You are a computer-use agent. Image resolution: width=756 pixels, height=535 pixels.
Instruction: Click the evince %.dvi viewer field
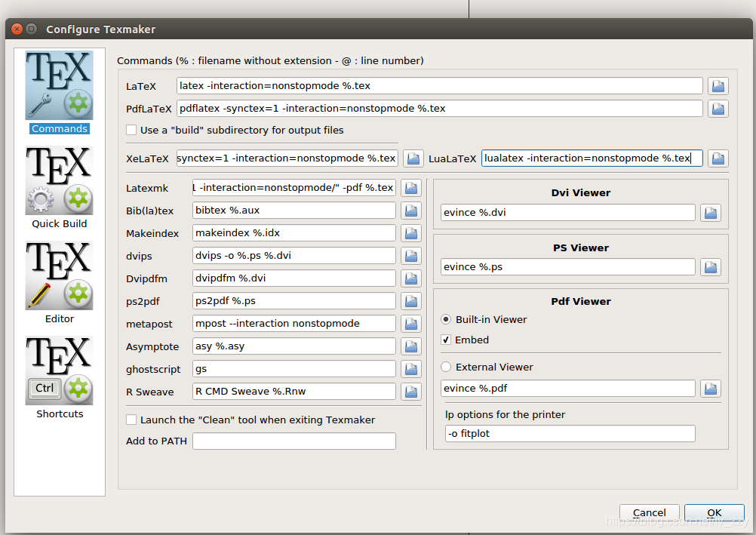(568, 213)
